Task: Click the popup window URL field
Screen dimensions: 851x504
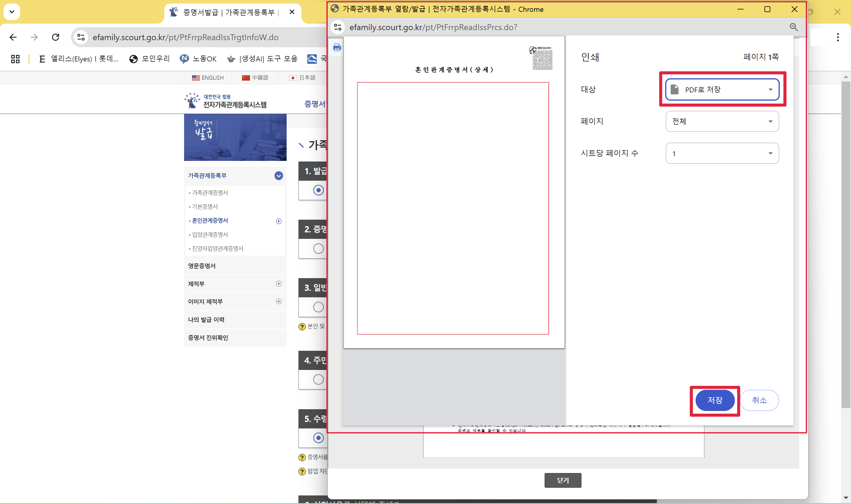Action: 433,27
